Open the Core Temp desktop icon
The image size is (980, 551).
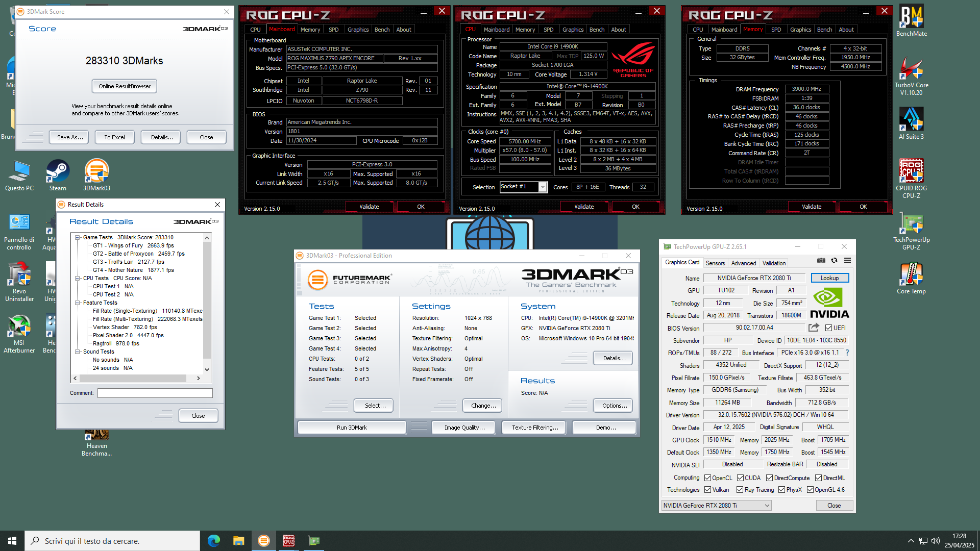tap(911, 278)
